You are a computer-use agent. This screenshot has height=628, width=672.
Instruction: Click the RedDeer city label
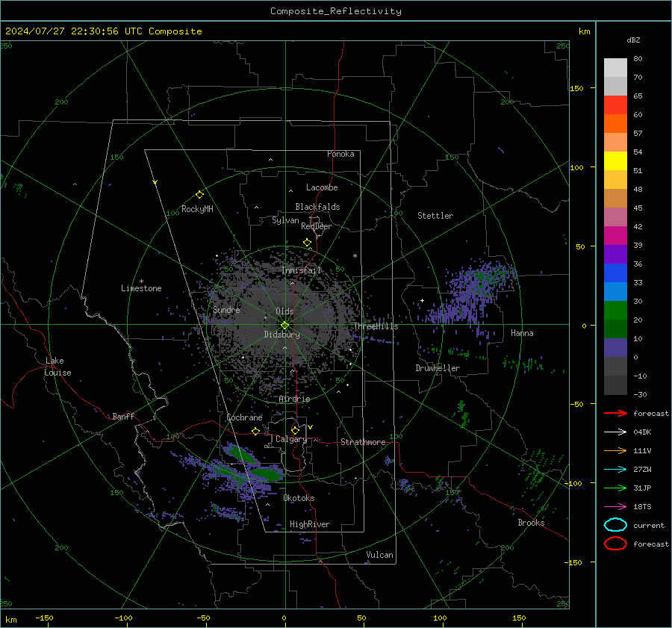[x=317, y=226]
